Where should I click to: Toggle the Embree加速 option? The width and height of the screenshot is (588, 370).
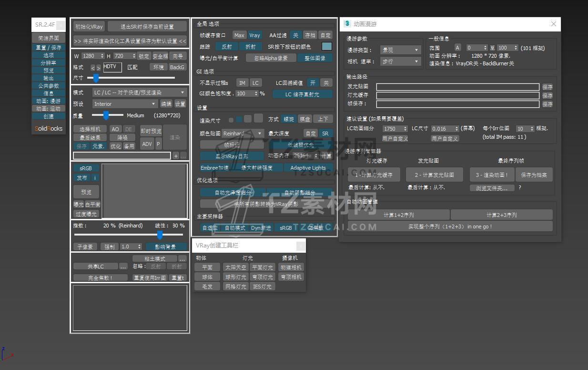(214, 168)
